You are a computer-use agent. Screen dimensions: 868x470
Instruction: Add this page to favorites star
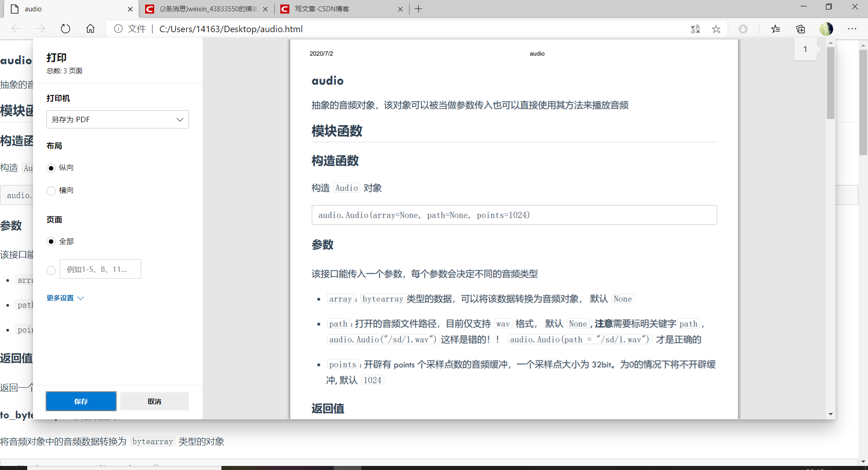tap(716, 29)
